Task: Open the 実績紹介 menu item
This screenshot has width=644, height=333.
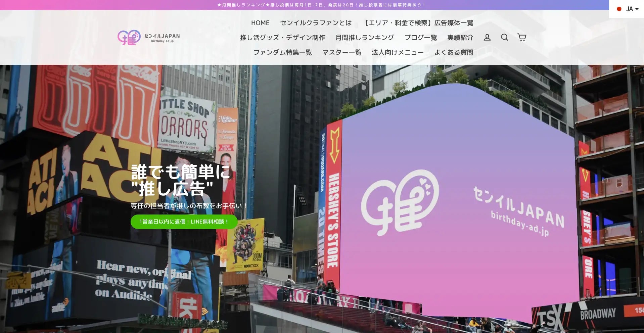Action: [460, 38]
